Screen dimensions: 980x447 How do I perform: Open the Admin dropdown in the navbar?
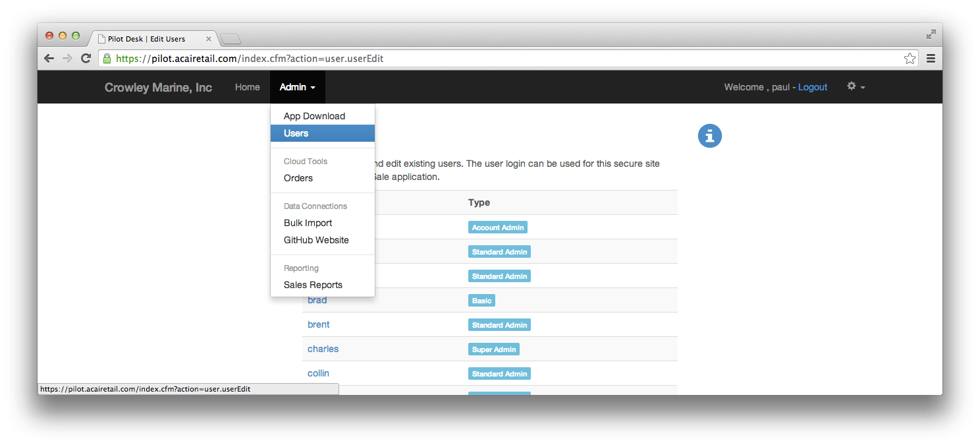297,86
